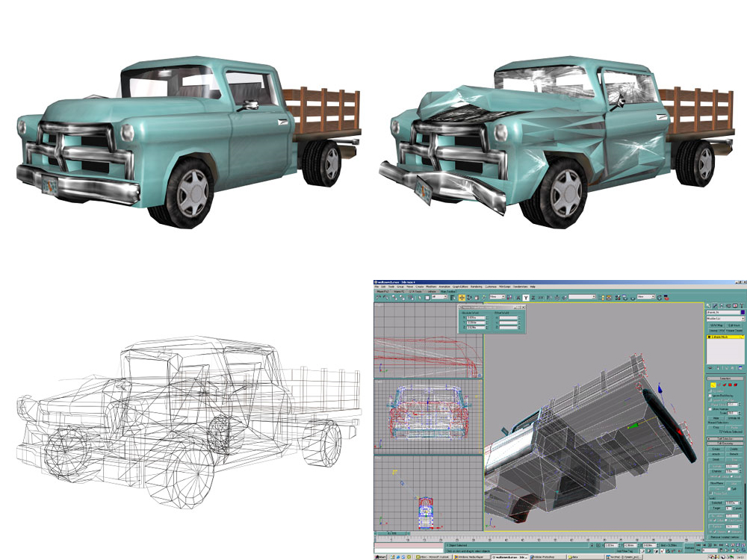The image size is (747, 560).
Task: Open the Modify command panel tab
Action: (x=715, y=305)
